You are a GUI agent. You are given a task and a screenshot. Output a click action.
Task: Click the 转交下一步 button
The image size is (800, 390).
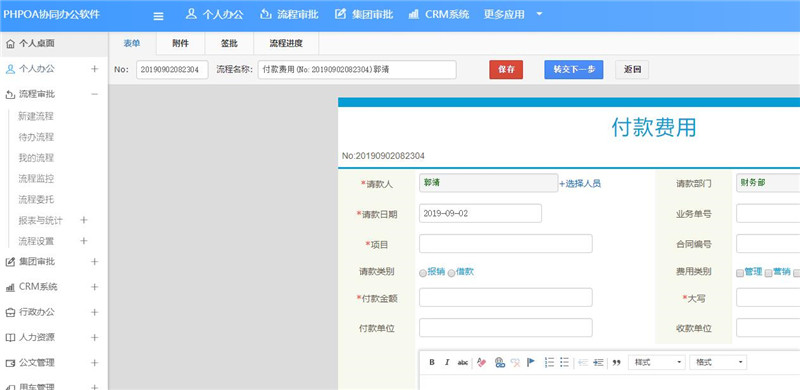tap(574, 69)
